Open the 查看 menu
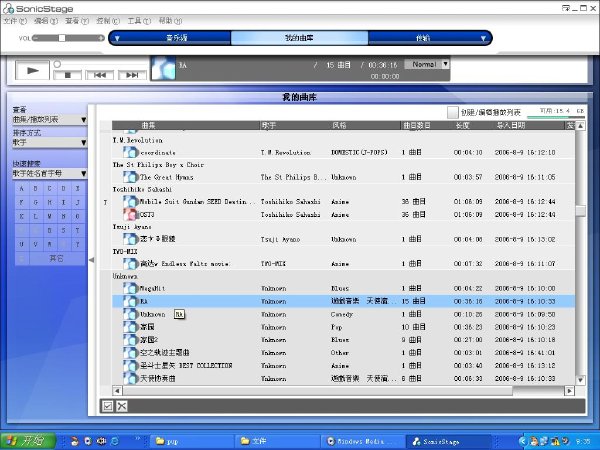The image size is (600, 450). coord(77,21)
